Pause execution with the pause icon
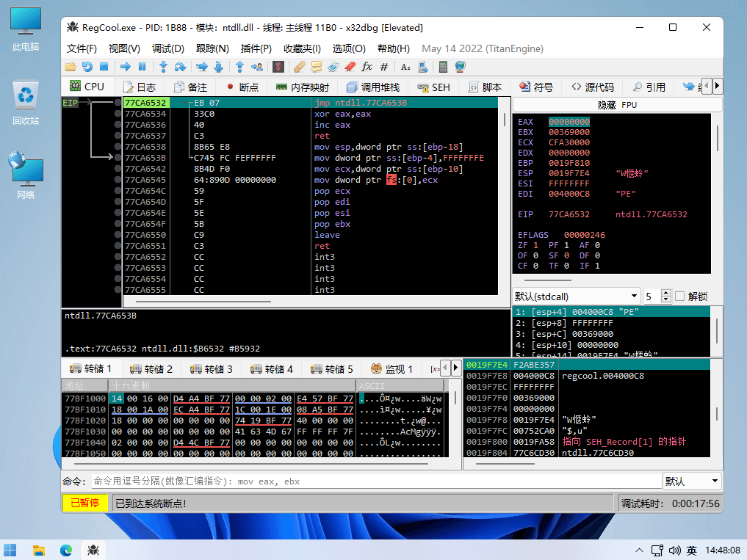 point(142,67)
